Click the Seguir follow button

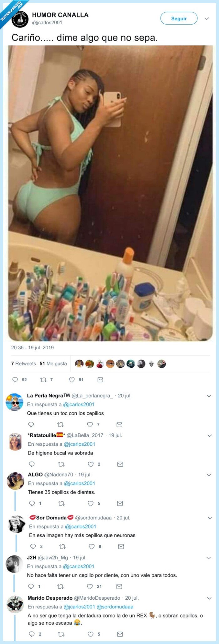coord(179,18)
